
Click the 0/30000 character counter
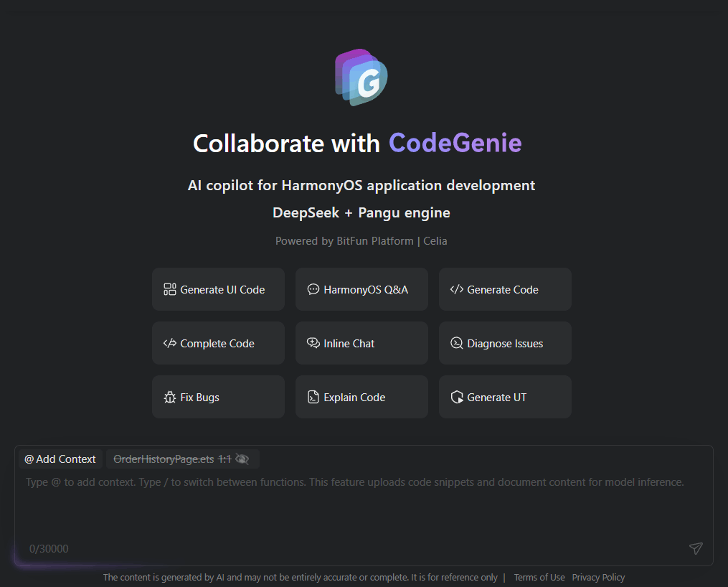point(49,548)
